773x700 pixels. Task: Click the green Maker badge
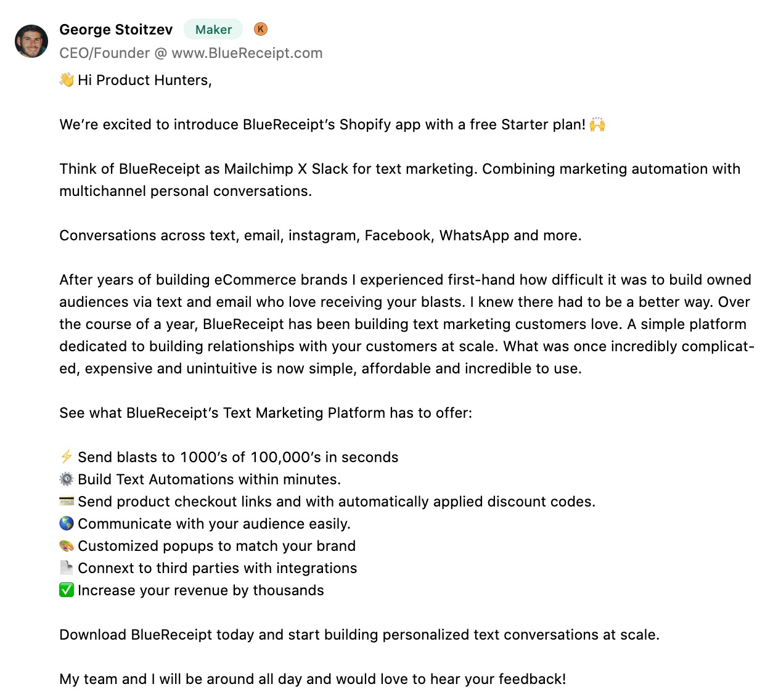(x=213, y=30)
